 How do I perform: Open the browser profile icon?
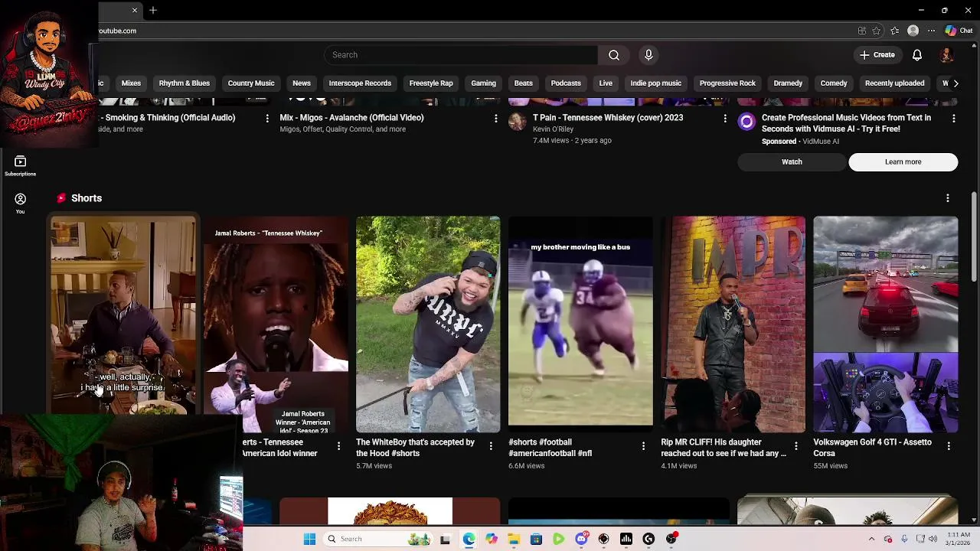(x=913, y=31)
